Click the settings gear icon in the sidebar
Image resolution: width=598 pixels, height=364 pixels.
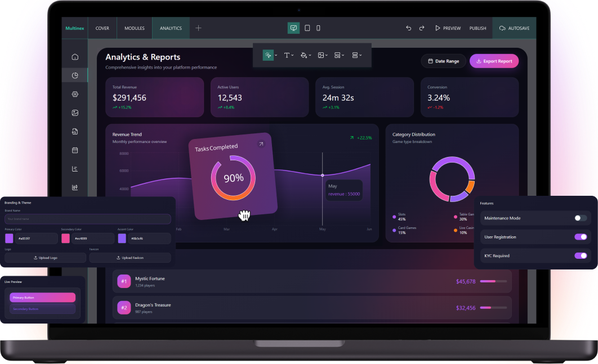[x=75, y=94]
